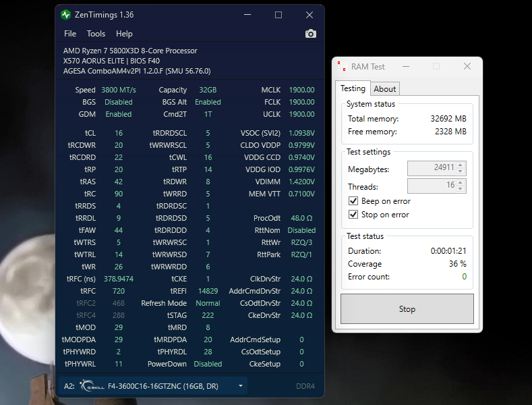Toggle the Stop on error checkbox
Viewport: 532px width, 405px height.
(353, 215)
